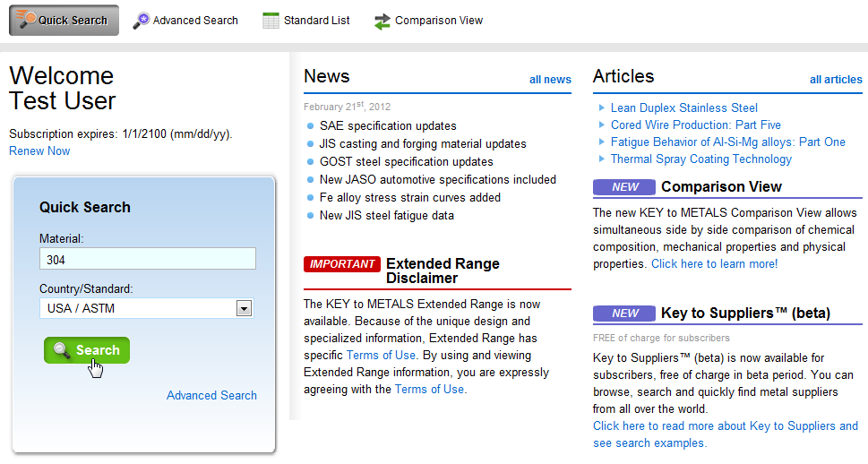Click 'FREE of charge for subscribers' text

661,339
